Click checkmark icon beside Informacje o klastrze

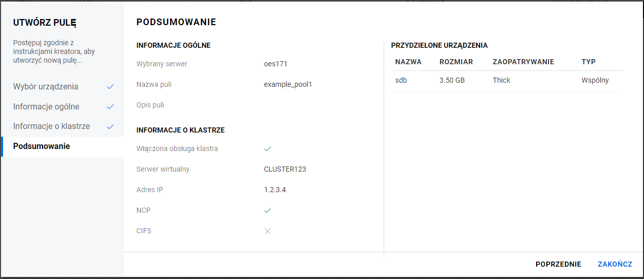point(110,126)
